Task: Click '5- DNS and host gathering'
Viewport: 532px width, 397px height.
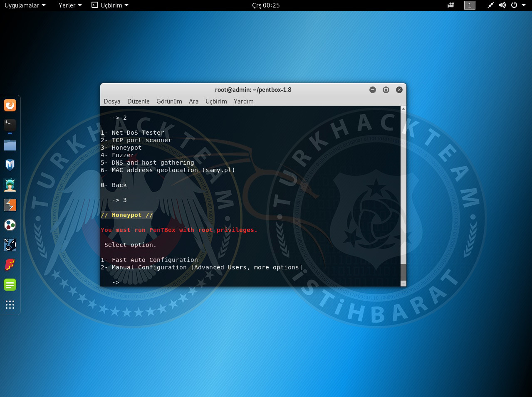Action: (x=147, y=163)
